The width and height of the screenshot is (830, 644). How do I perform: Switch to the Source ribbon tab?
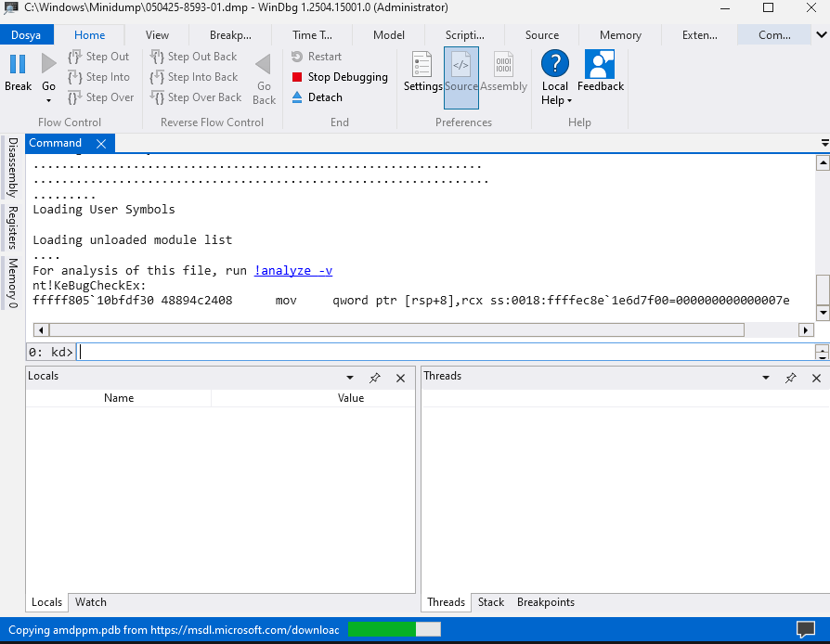click(x=542, y=35)
